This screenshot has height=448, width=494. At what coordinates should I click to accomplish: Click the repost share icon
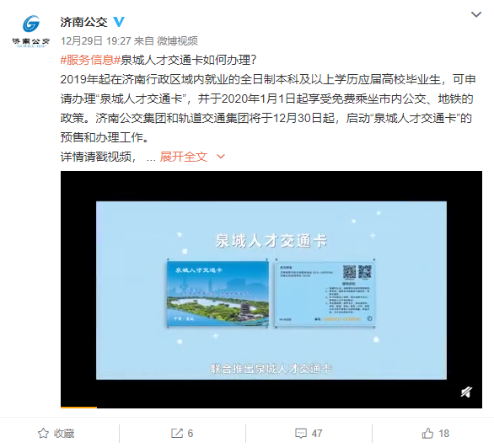(x=177, y=433)
